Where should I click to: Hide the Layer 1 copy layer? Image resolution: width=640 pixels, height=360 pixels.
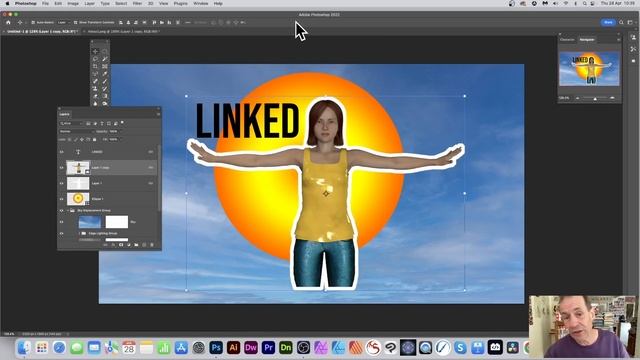(62, 168)
